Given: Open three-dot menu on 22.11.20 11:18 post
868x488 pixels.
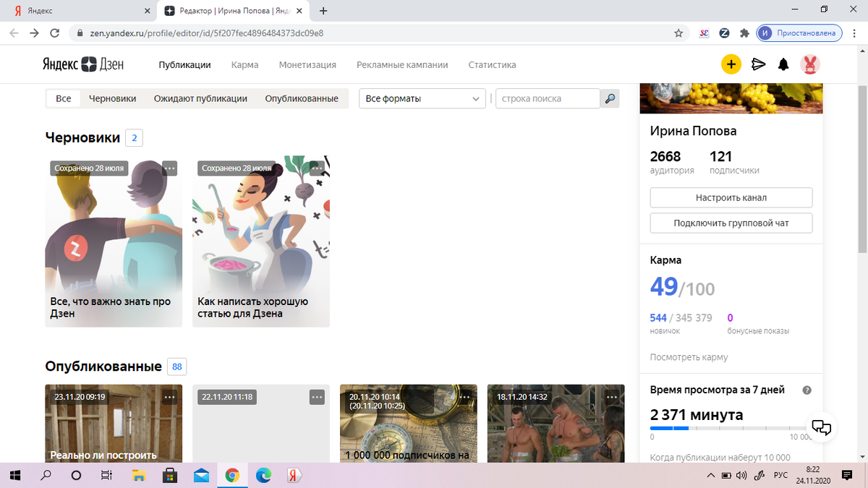Looking at the screenshot, I should click(x=317, y=397).
